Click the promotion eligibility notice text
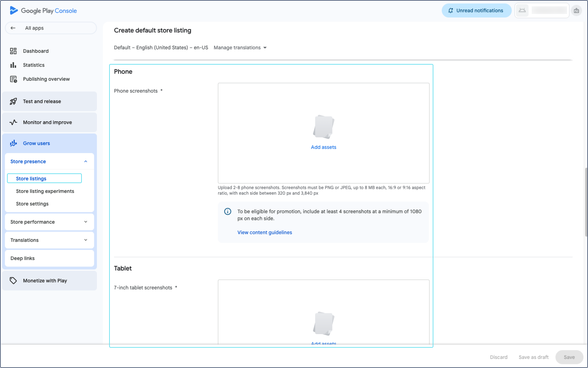This screenshot has width=588, height=368. (x=330, y=215)
